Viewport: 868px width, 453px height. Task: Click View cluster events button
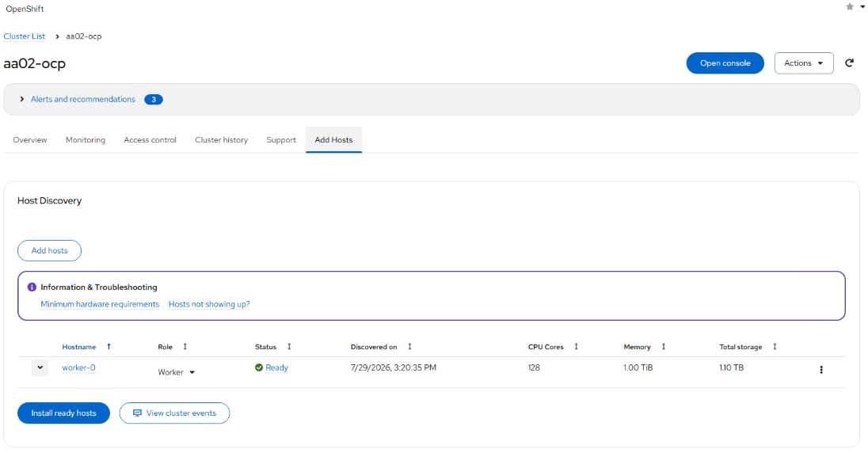[174, 413]
